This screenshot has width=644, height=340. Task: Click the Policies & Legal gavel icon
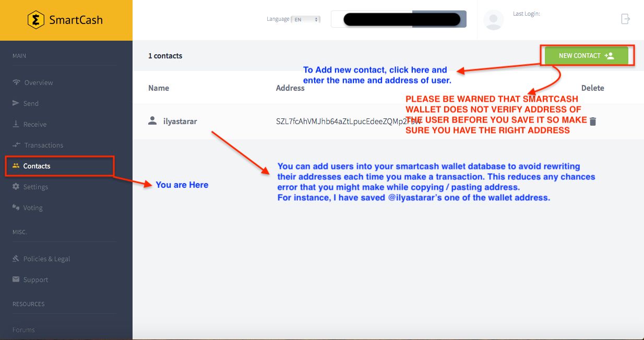pyautogui.click(x=16, y=259)
